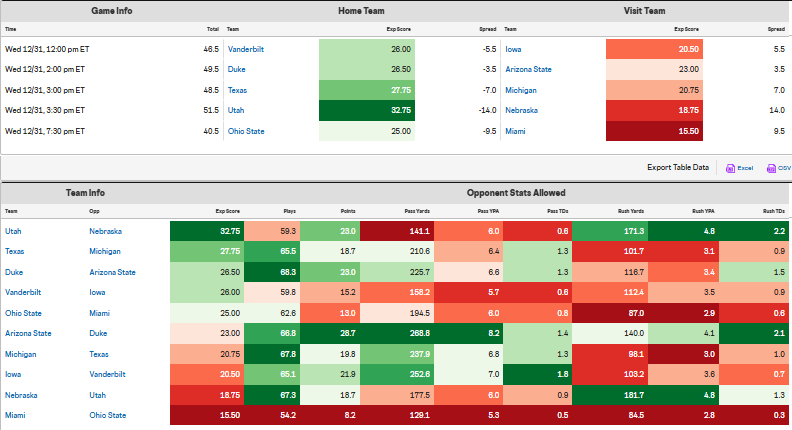
Task: Open Utah link in Team Info table
Action: tap(13, 231)
